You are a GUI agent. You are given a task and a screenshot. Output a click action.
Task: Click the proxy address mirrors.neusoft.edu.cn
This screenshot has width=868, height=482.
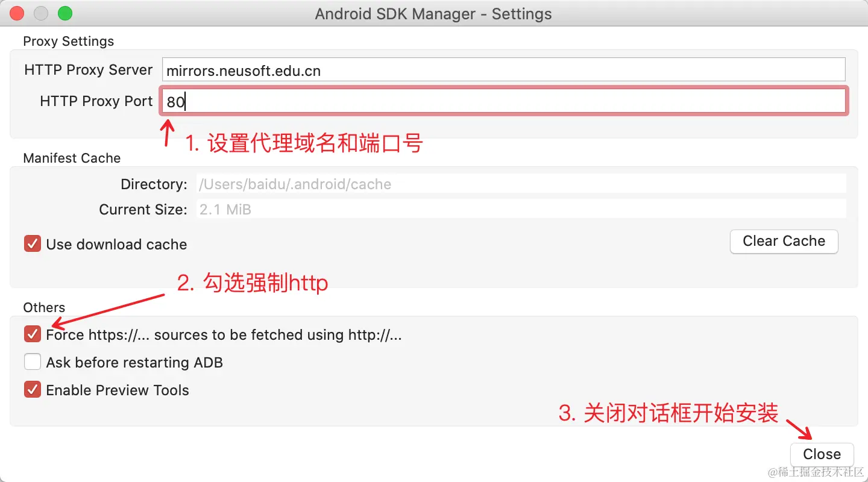(x=244, y=70)
